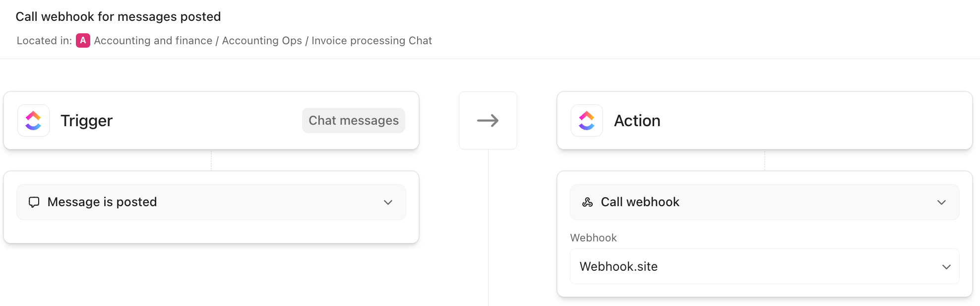The width and height of the screenshot is (980, 306).
Task: Select the Trigger card heading
Action: (x=87, y=121)
